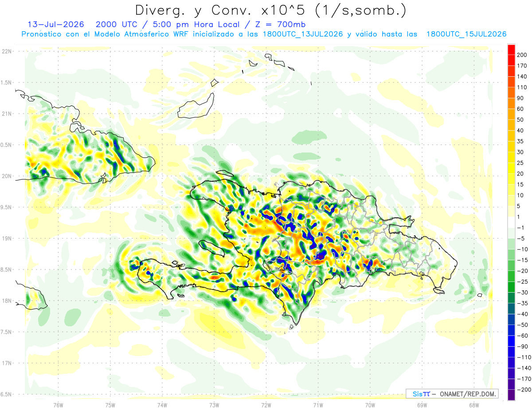Click the purple colorbar segment below -200
This screenshot has height=411, width=532.
point(511,395)
